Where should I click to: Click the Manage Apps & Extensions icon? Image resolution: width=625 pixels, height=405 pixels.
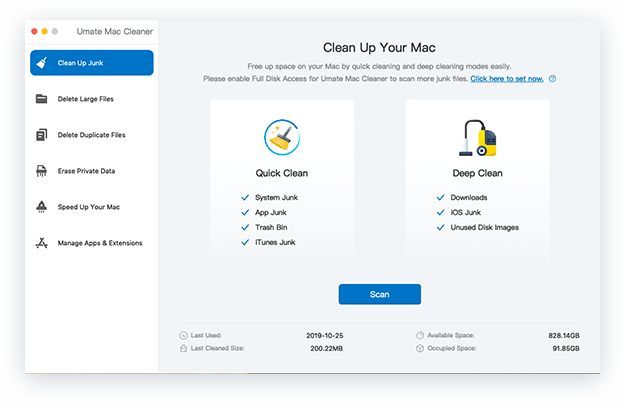[41, 243]
